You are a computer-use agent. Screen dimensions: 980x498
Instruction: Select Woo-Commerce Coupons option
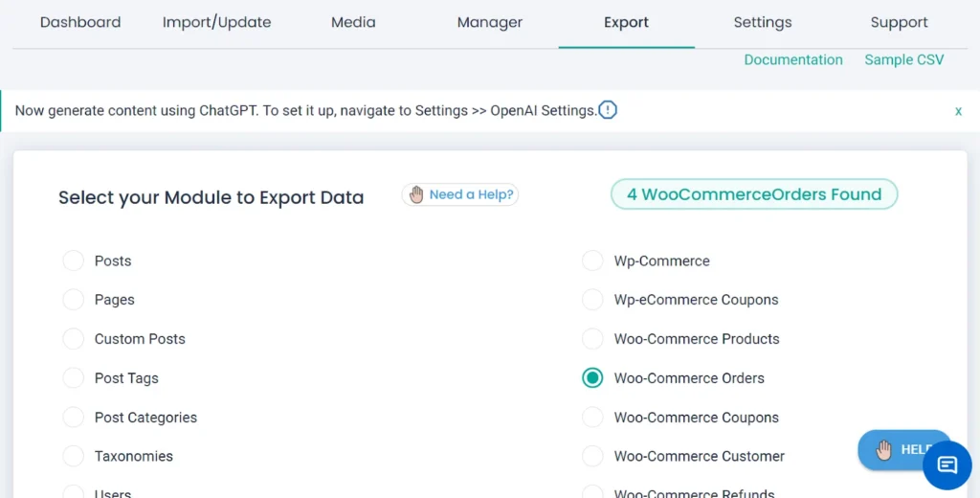pos(593,418)
